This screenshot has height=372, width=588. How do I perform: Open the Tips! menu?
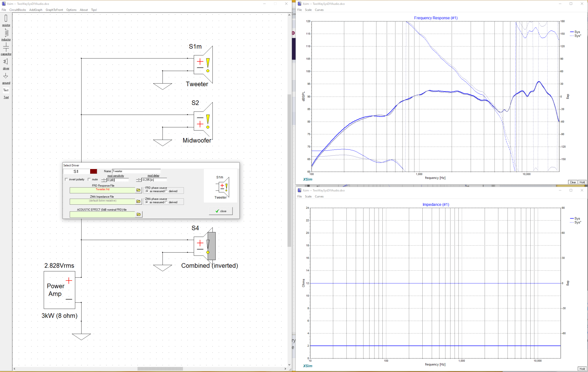94,10
